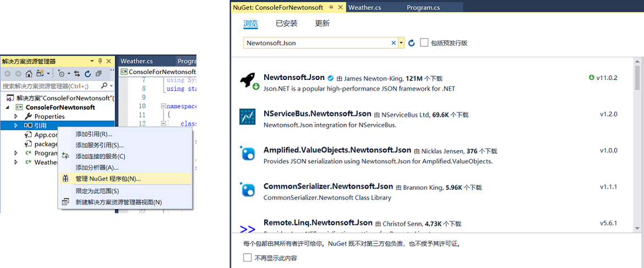Open the view switch dropdown arrow
Viewport: 644px width, 268px height.
(48, 74)
